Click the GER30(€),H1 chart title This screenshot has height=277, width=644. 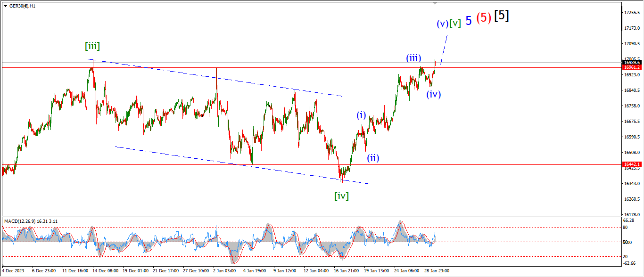pyautogui.click(x=23, y=5)
